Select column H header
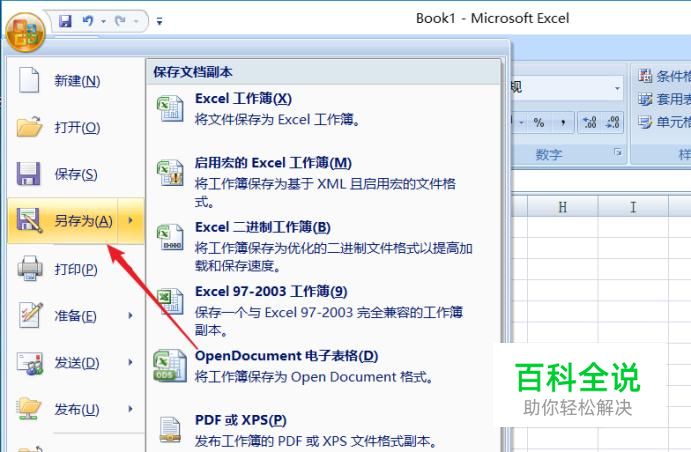The height and width of the screenshot is (452, 691). pos(562,207)
